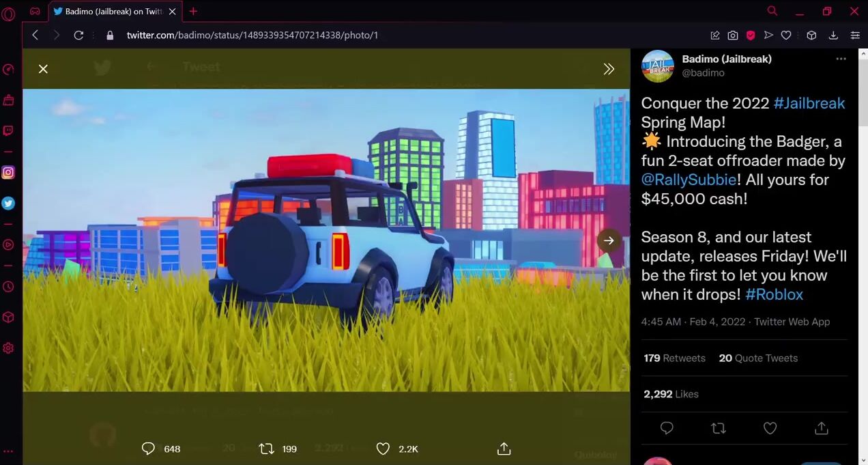Screen dimensions: 868x465
Task: Go back with the browser back arrow
Action: [35, 35]
